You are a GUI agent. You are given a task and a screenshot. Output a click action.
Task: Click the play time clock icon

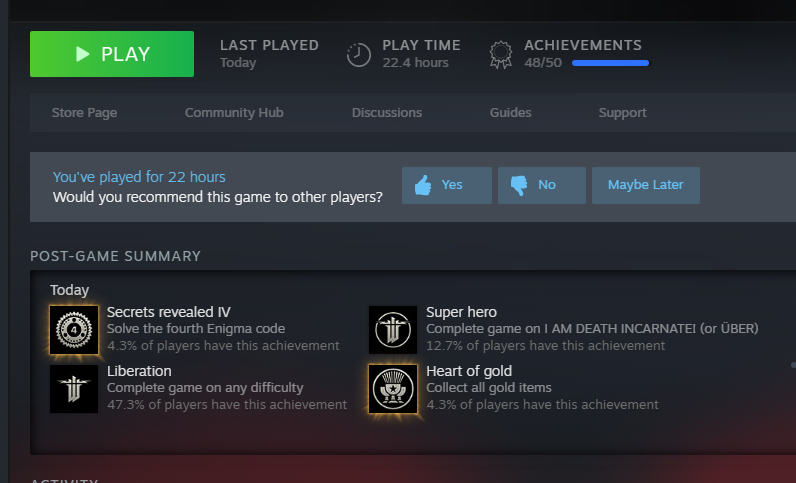pyautogui.click(x=358, y=54)
